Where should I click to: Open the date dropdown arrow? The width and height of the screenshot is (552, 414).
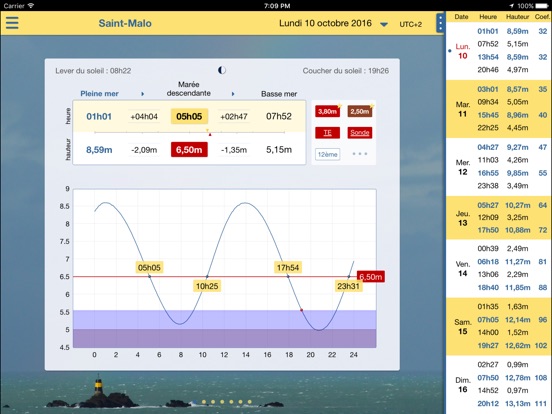384,24
